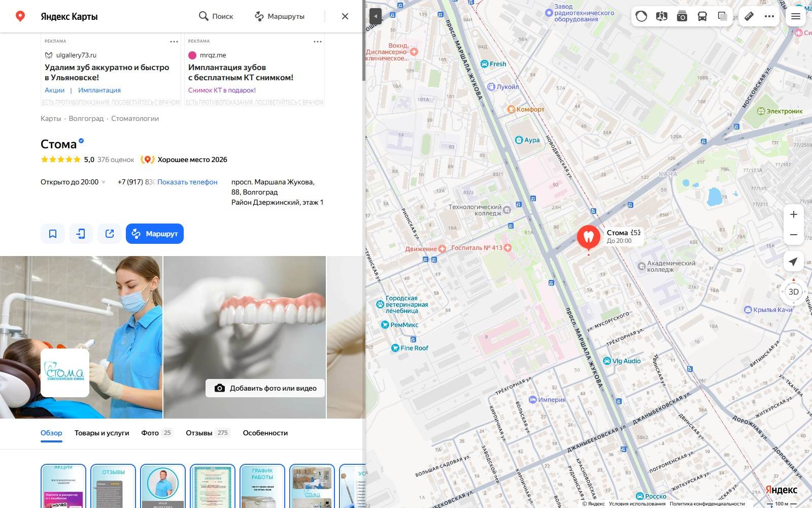Expand opening hours Открыто до 20:00
The width and height of the screenshot is (812, 508).
pos(73,182)
